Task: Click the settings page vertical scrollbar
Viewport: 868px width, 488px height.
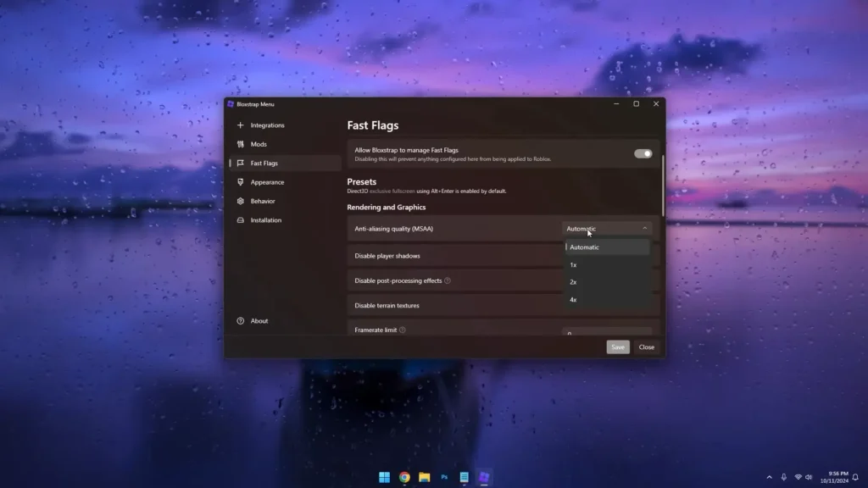Action: click(663, 186)
